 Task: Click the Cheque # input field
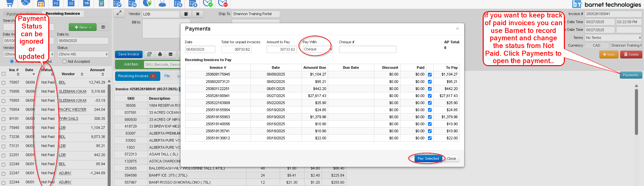[367, 49]
